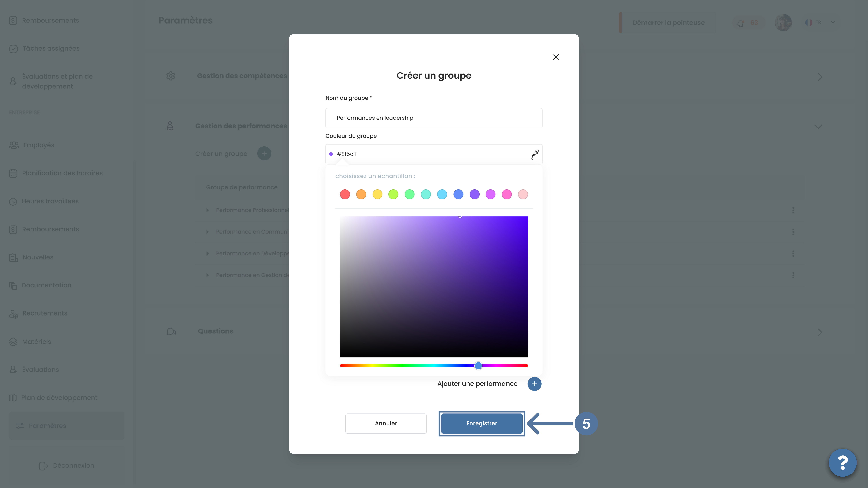
Task: Expand the Performance Professionnelle row triangle
Action: coord(208,210)
